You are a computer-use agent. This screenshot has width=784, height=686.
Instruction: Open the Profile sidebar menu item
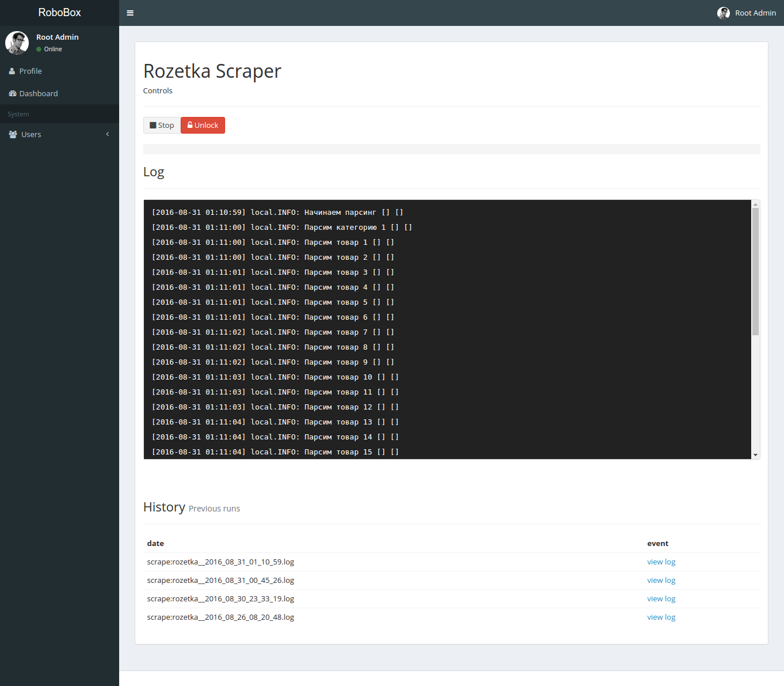tap(59, 71)
